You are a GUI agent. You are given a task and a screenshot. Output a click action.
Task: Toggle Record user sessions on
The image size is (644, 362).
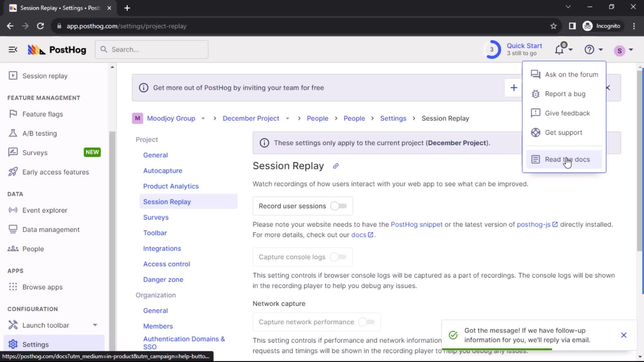(x=339, y=206)
